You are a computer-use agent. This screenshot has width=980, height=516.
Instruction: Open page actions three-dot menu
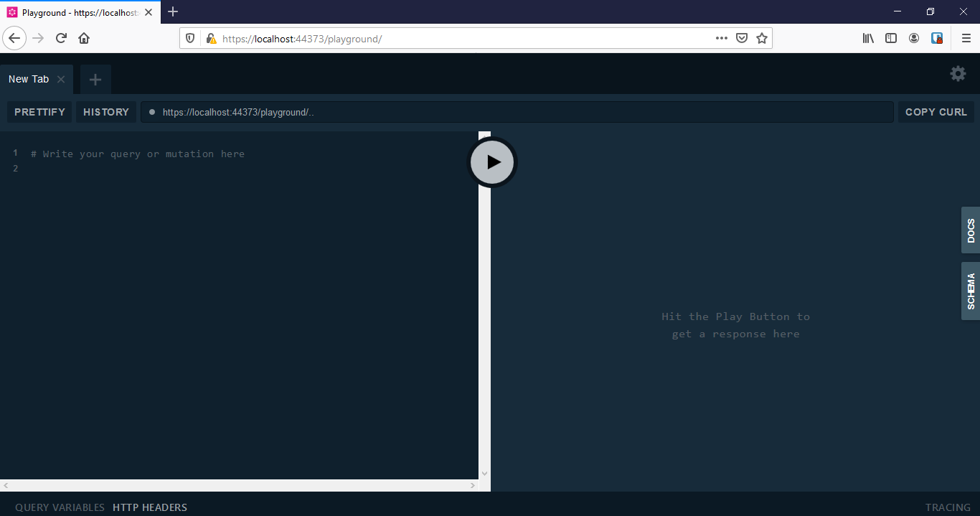point(722,38)
